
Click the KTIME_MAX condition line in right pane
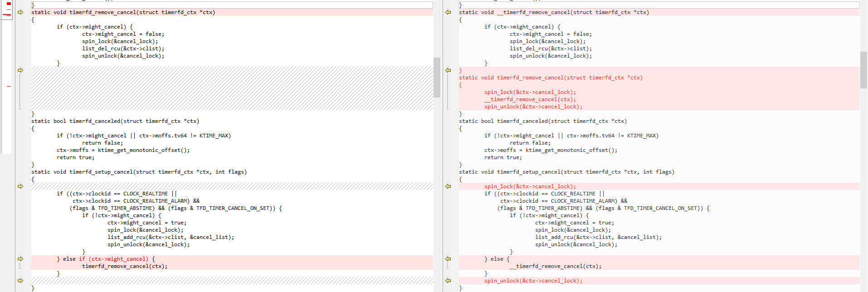[x=571, y=136]
